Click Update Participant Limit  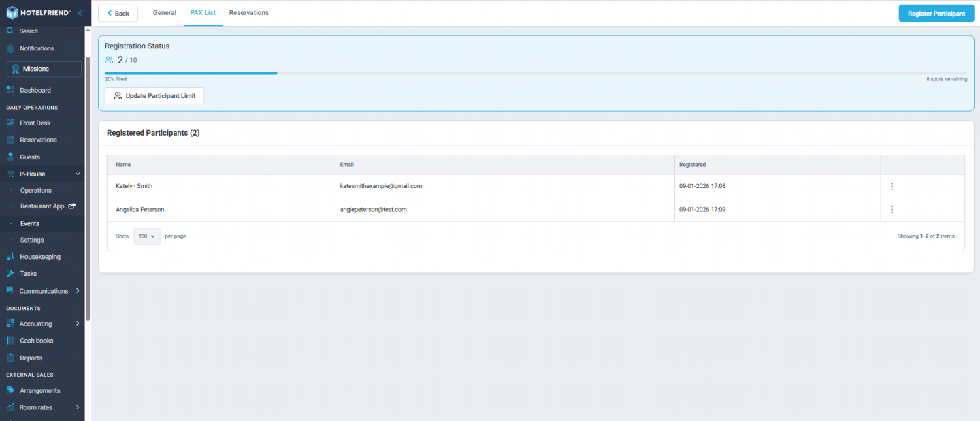point(154,95)
